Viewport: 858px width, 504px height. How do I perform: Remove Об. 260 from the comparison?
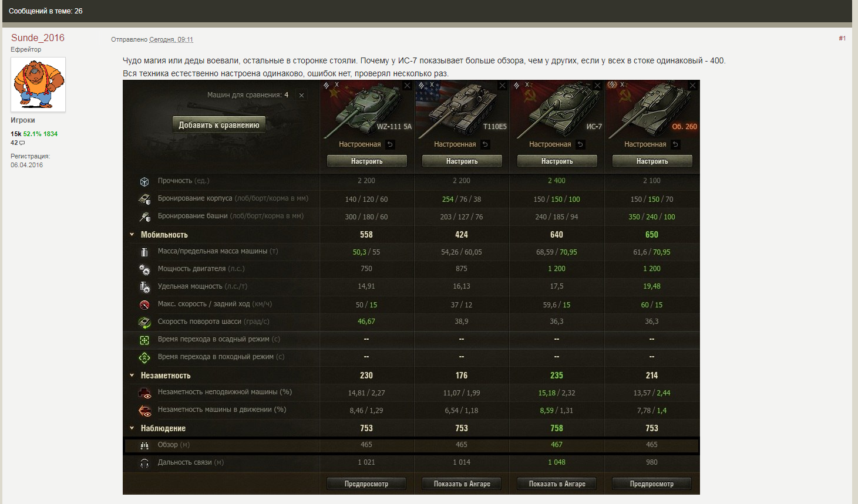click(x=692, y=86)
